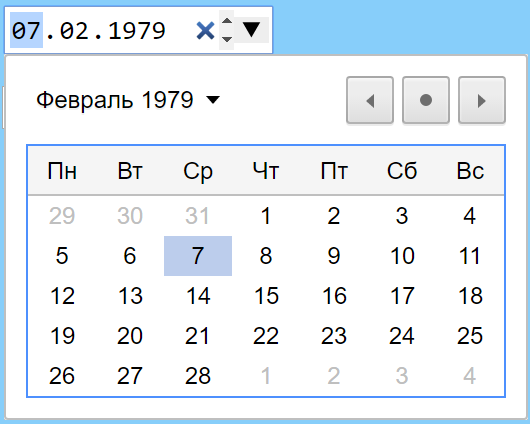The width and height of the screenshot is (530, 424).
Task: Open the Февраль 1979 month-year dropdown
Action: (x=128, y=100)
